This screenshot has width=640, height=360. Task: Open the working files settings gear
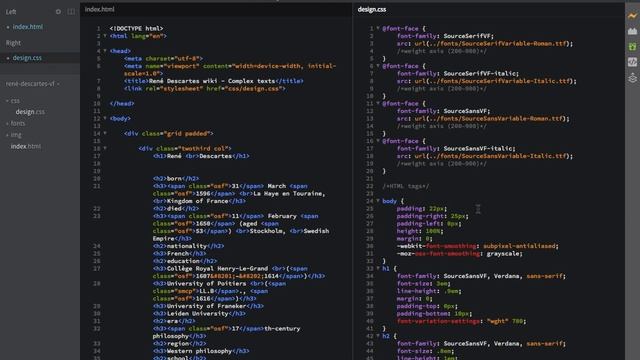[58, 12]
